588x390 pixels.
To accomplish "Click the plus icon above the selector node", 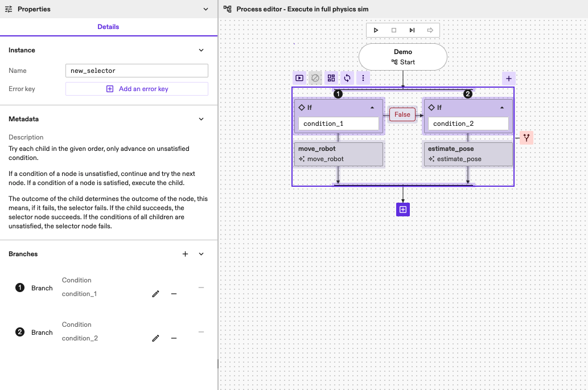I will [509, 79].
